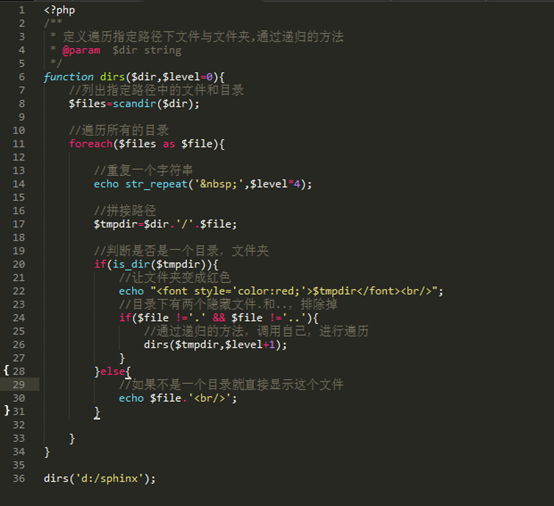Click the $tmpdir assignment on line 17

point(165,224)
